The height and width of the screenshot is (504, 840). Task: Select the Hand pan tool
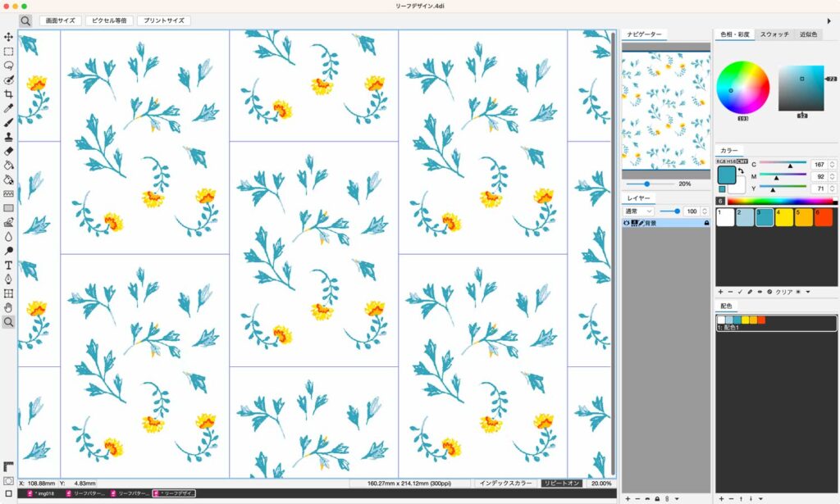pos(8,307)
